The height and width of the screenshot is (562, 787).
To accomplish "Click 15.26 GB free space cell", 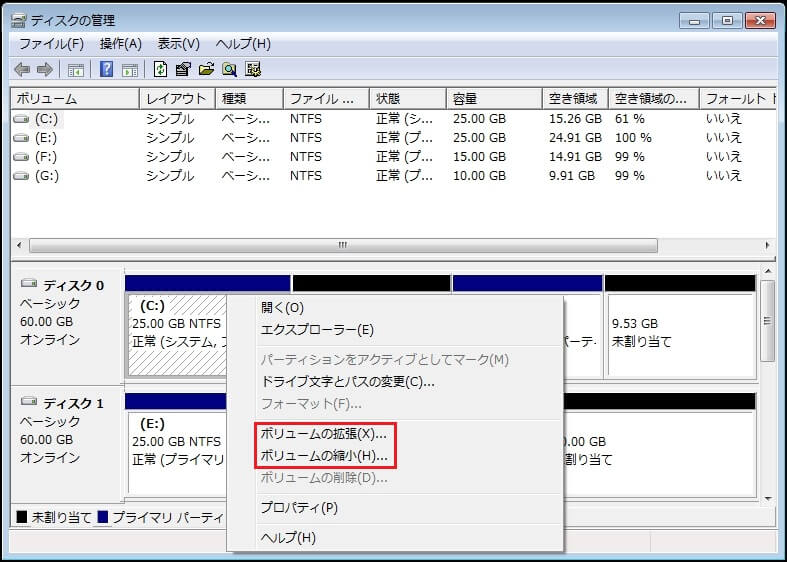I will [575, 119].
